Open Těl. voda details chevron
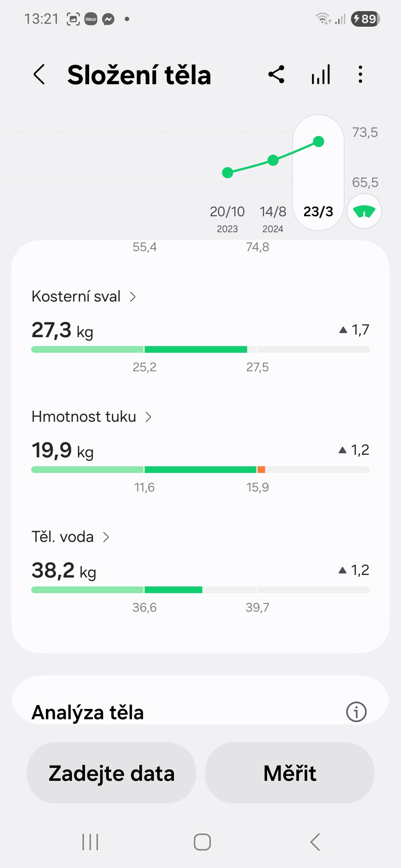 coord(106,537)
